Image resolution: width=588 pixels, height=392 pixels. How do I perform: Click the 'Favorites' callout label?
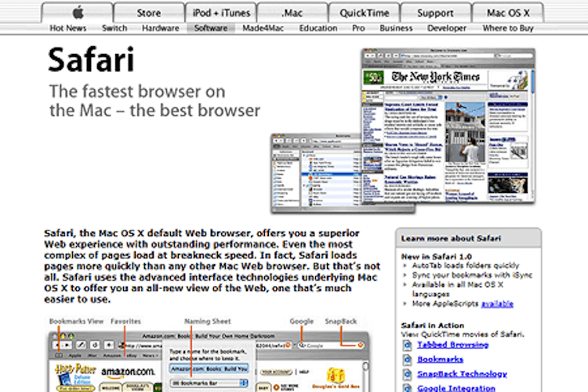point(125,321)
